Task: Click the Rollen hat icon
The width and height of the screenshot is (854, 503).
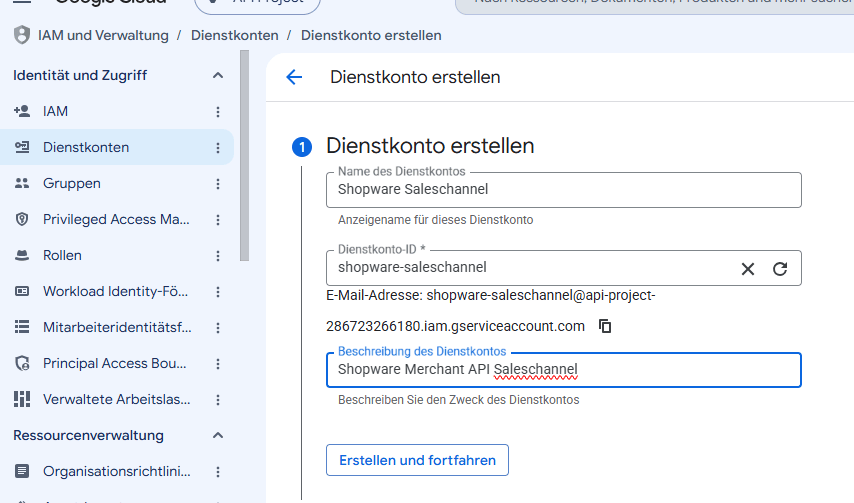Action: [x=22, y=255]
